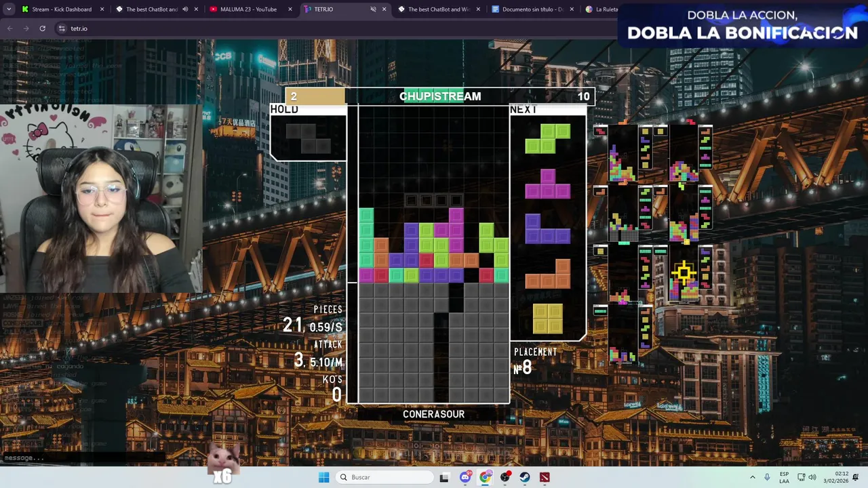868x488 pixels.
Task: Open OBS Studio from the taskbar
Action: (x=505, y=477)
